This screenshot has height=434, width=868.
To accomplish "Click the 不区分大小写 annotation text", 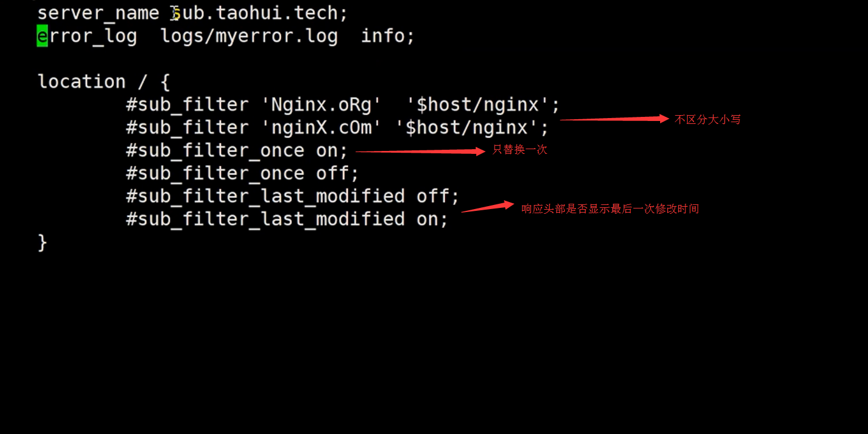I will [708, 120].
